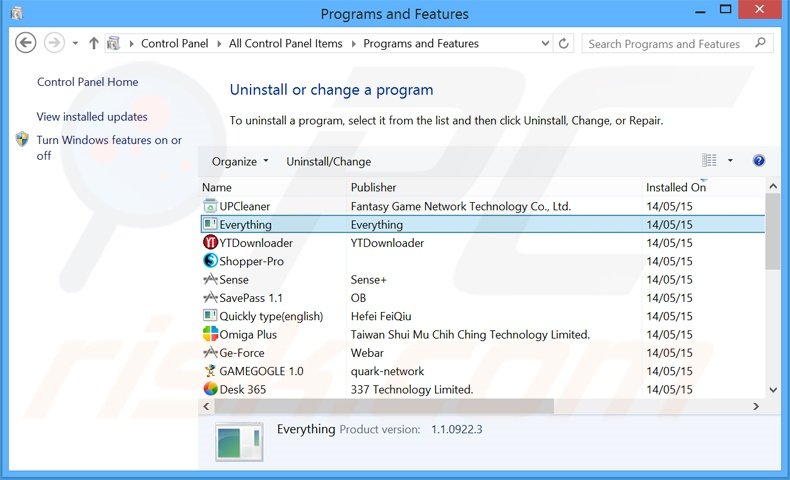The width and height of the screenshot is (790, 480).
Task: Click the search magnifier icon
Action: 760,43
